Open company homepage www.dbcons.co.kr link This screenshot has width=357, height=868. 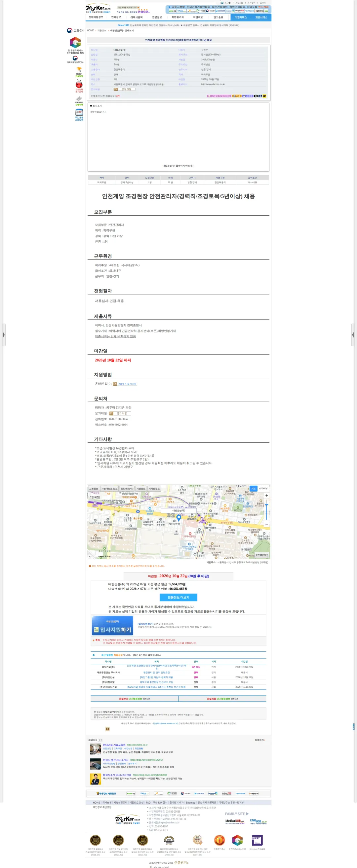point(213,84)
